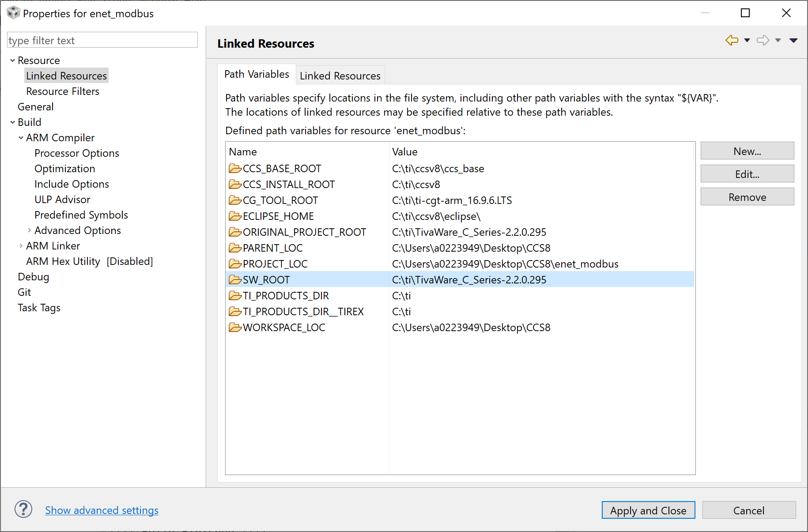Click the New... button
The width and height of the screenshot is (808, 532).
click(747, 151)
